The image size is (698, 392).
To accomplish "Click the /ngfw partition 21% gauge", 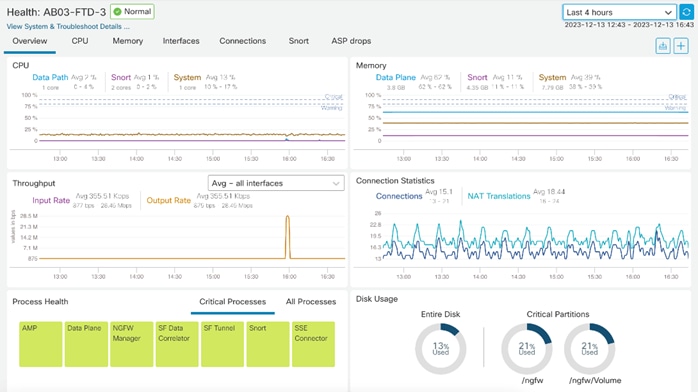I will (x=527, y=349).
